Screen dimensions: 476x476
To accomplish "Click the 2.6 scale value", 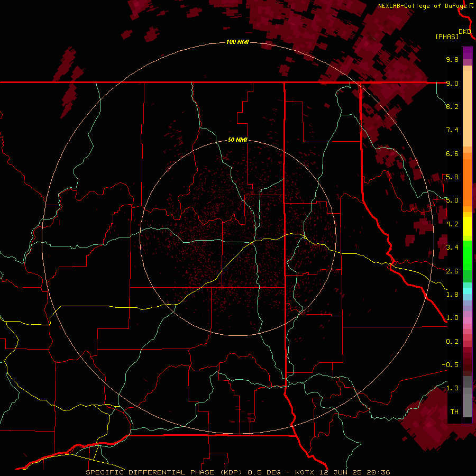I will (x=452, y=271).
